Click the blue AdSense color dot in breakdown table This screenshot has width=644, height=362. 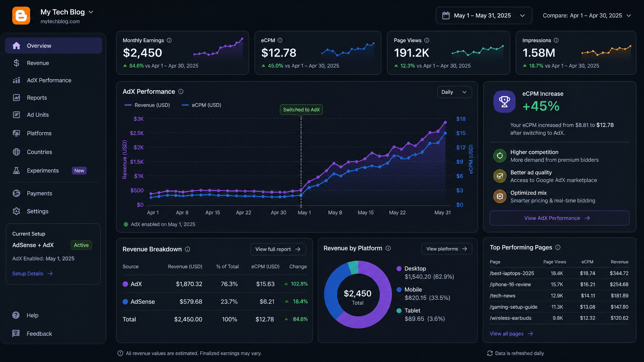tap(125, 301)
